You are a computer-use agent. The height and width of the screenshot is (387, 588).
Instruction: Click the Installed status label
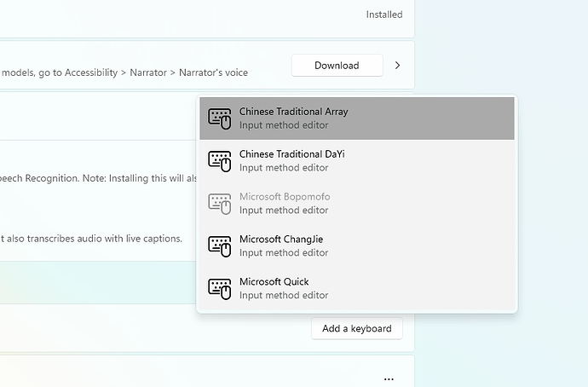384,14
